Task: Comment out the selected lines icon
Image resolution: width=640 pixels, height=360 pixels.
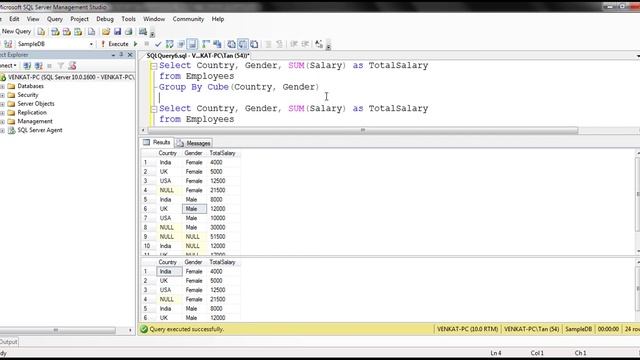Action: tap(268, 44)
